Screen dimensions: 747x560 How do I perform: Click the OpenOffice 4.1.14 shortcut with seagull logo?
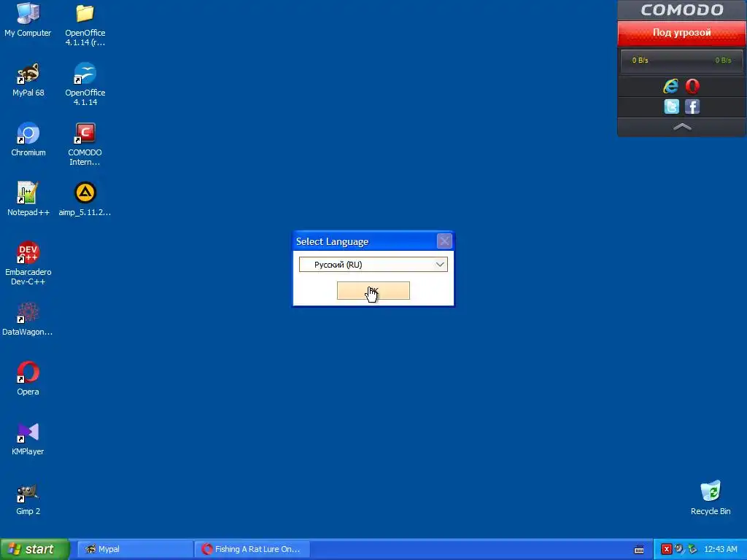85,85
